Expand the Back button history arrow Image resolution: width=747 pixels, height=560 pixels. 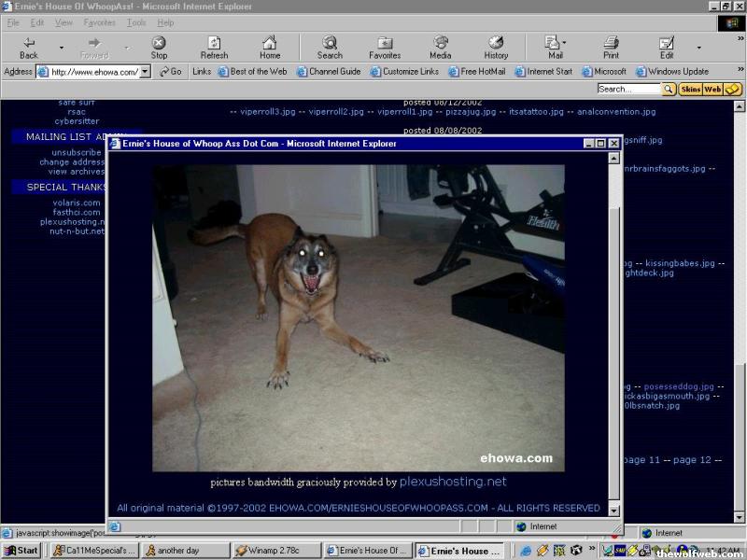coord(62,48)
